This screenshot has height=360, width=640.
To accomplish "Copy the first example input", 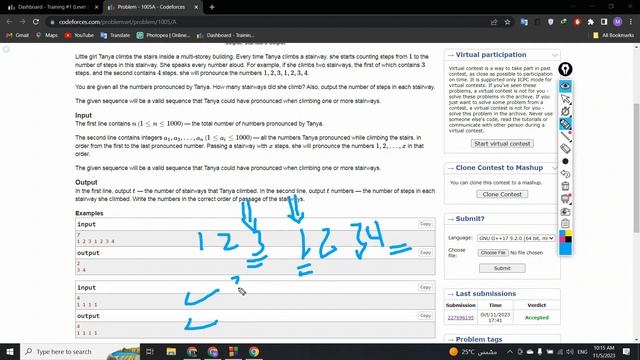I will click(425, 224).
